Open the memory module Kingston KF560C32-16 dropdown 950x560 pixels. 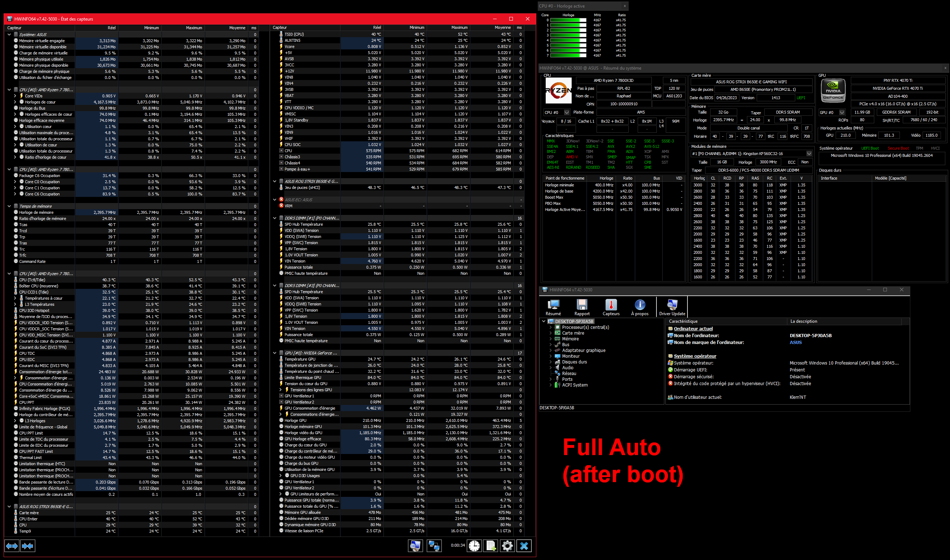[x=809, y=154]
